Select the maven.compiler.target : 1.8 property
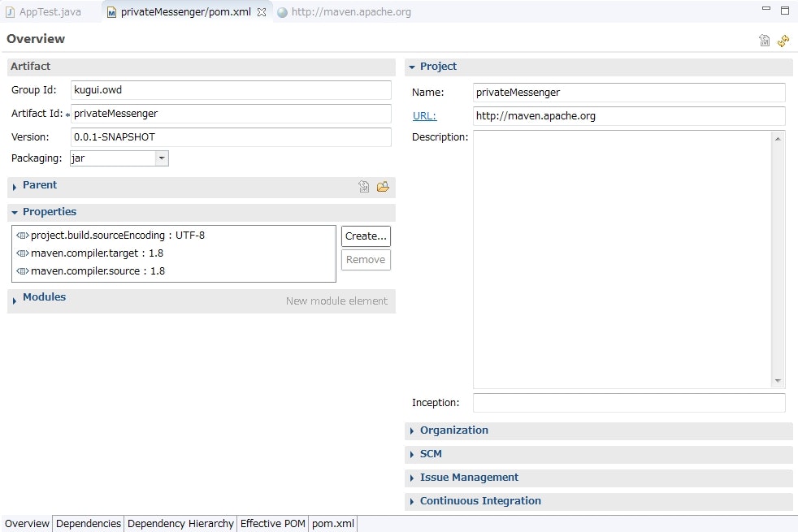 tap(97, 253)
